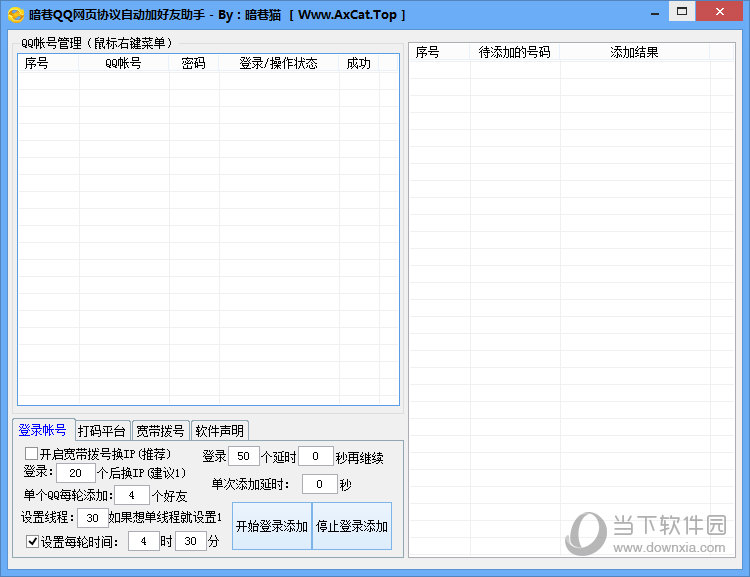Click the 添加结果 column header

click(x=634, y=52)
